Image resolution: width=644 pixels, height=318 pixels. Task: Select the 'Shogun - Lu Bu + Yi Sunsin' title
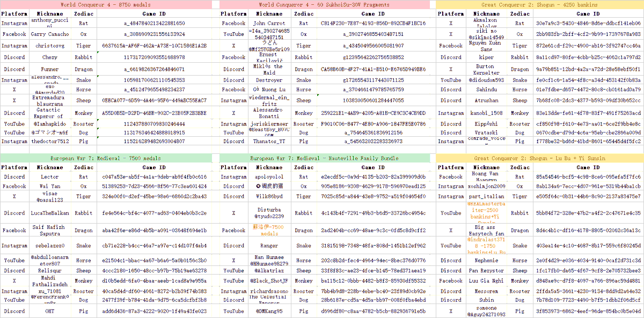pyautogui.click(x=540, y=158)
